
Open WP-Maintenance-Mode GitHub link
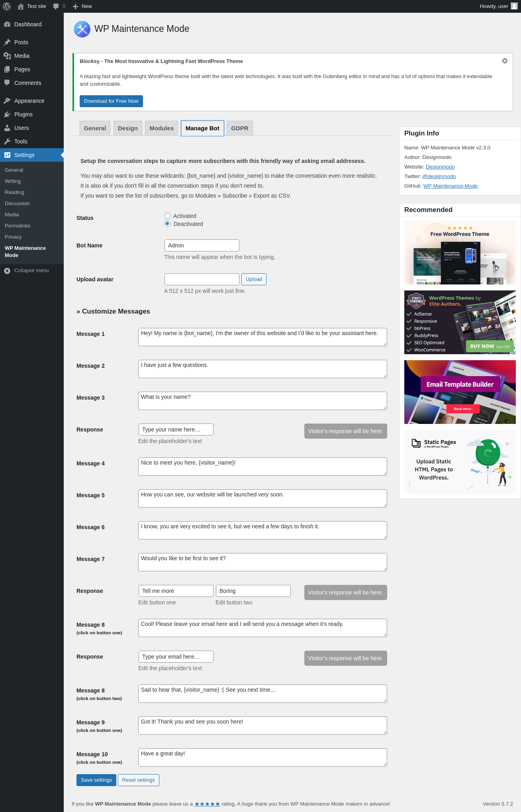(450, 186)
